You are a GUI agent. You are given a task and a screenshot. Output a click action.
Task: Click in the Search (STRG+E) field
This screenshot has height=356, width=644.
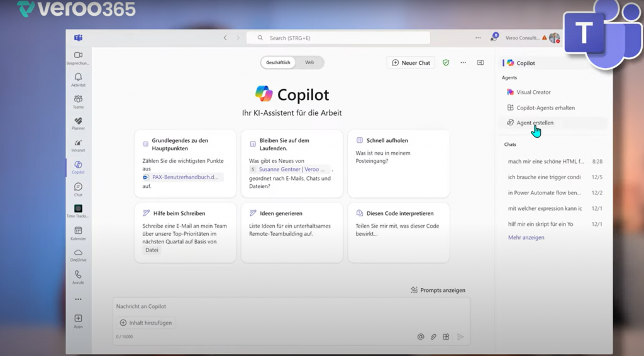tap(338, 38)
